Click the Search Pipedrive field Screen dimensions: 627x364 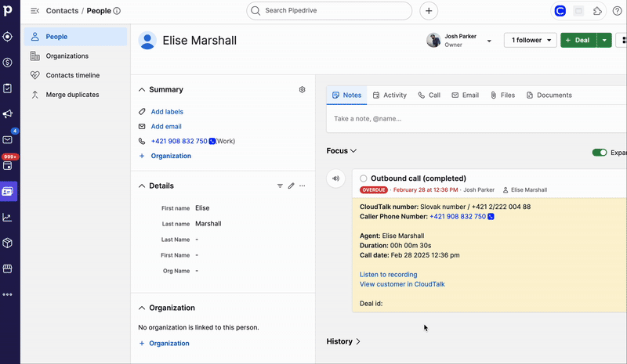(329, 11)
